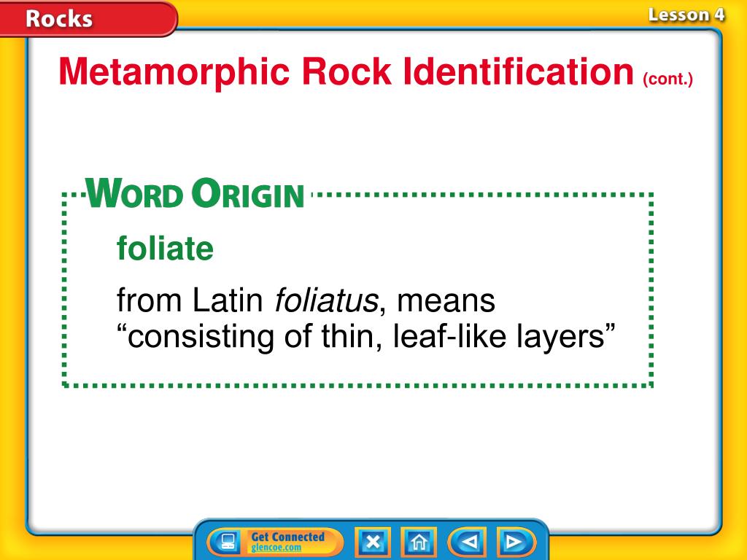The width and height of the screenshot is (747, 560).
Task: Go to the home slide button
Action: click(418, 542)
